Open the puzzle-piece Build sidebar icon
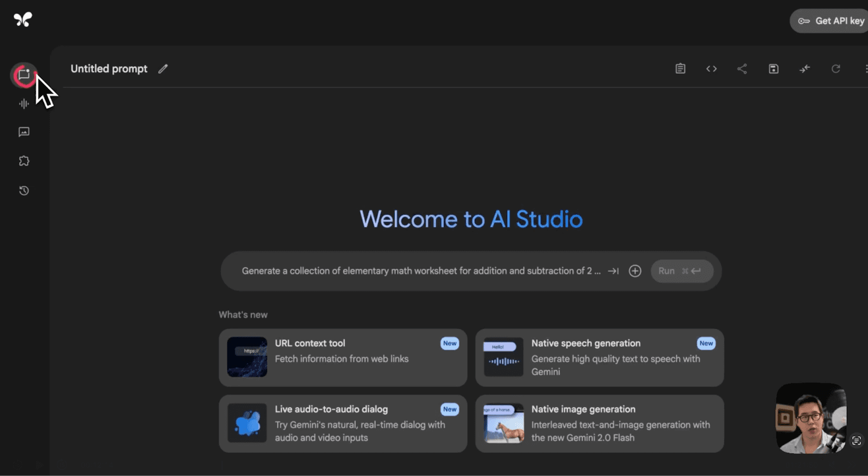The width and height of the screenshot is (868, 476). [x=24, y=161]
